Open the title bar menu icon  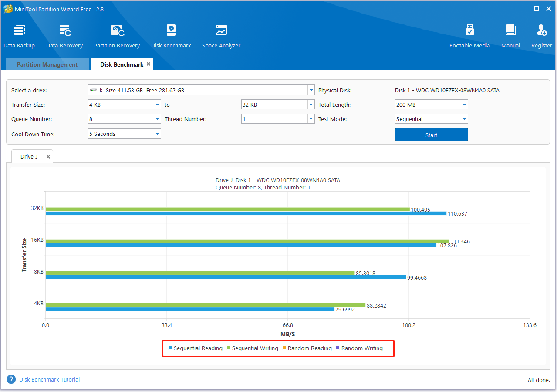coord(513,9)
